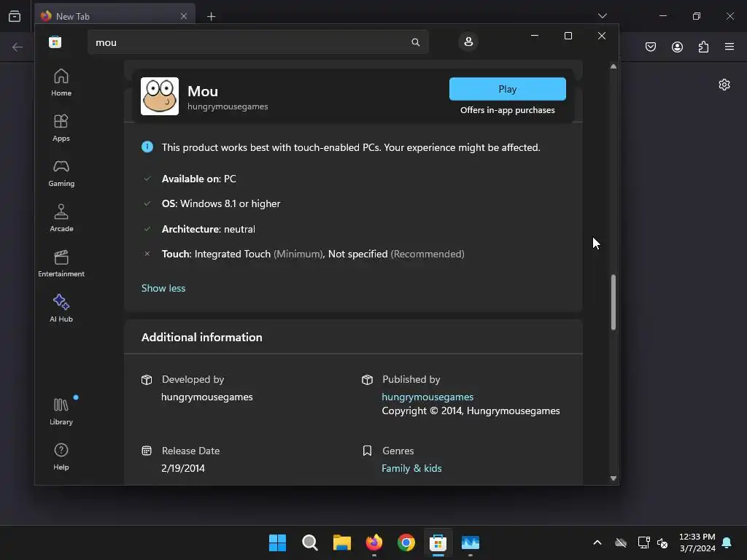Click the OneDrive cloud tray icon

coord(621,542)
